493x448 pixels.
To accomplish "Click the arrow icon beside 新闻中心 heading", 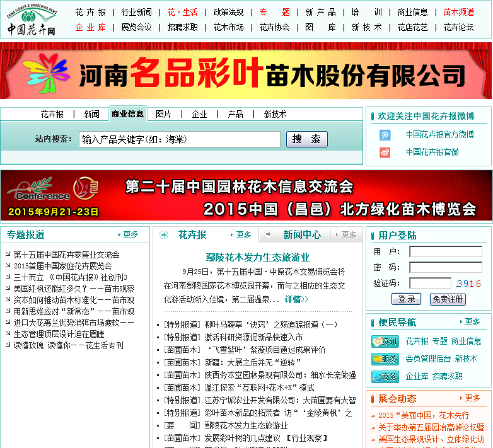I will (x=268, y=234).
